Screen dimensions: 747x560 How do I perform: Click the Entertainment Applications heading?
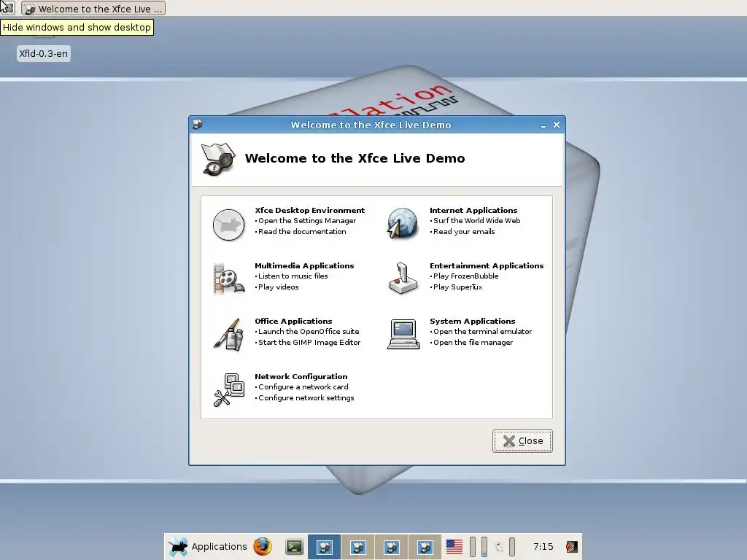[x=487, y=265]
